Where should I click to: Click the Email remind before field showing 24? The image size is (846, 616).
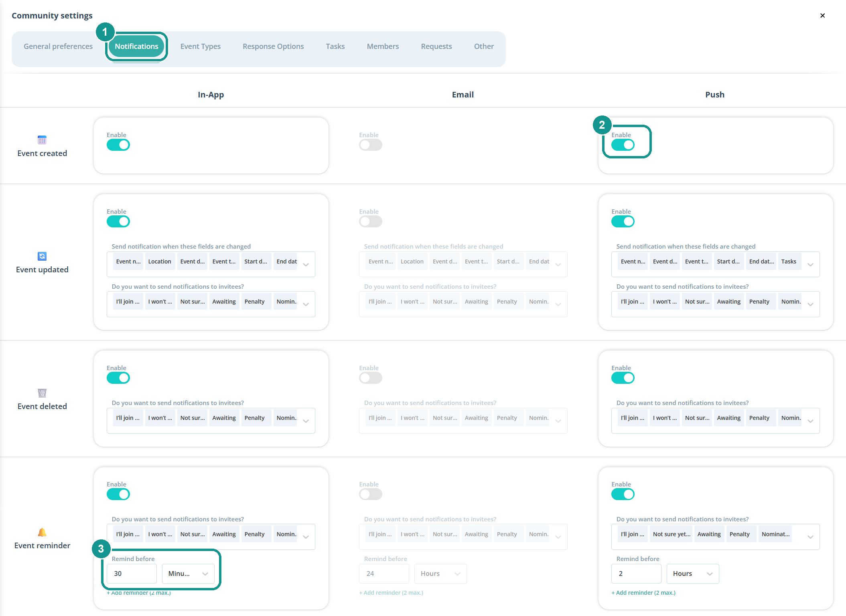[384, 574]
